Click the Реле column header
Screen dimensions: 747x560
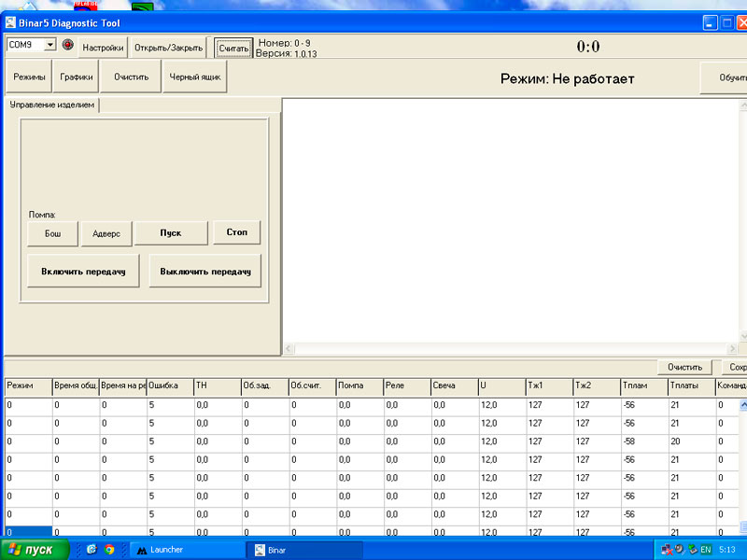(407, 386)
